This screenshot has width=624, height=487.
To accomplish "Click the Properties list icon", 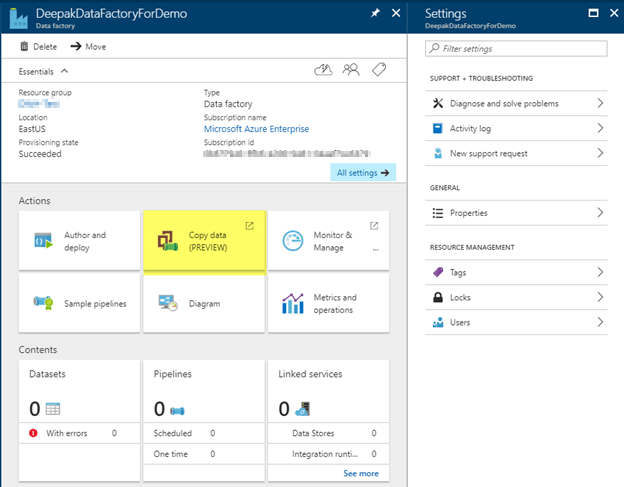I will tap(438, 213).
